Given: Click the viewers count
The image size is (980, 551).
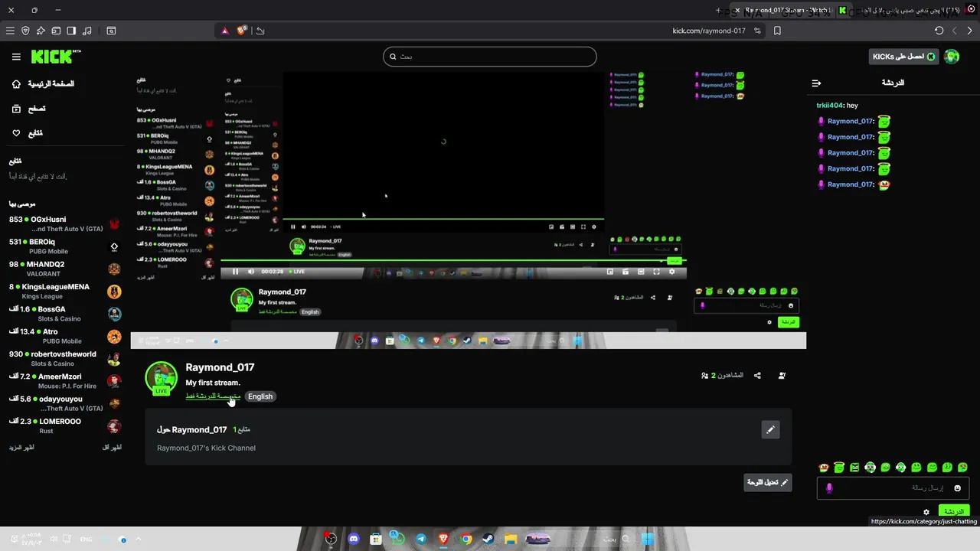Looking at the screenshot, I should point(722,375).
